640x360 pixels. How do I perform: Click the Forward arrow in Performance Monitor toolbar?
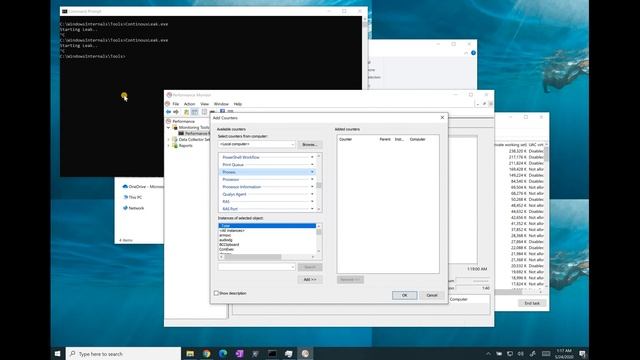[x=176, y=111]
